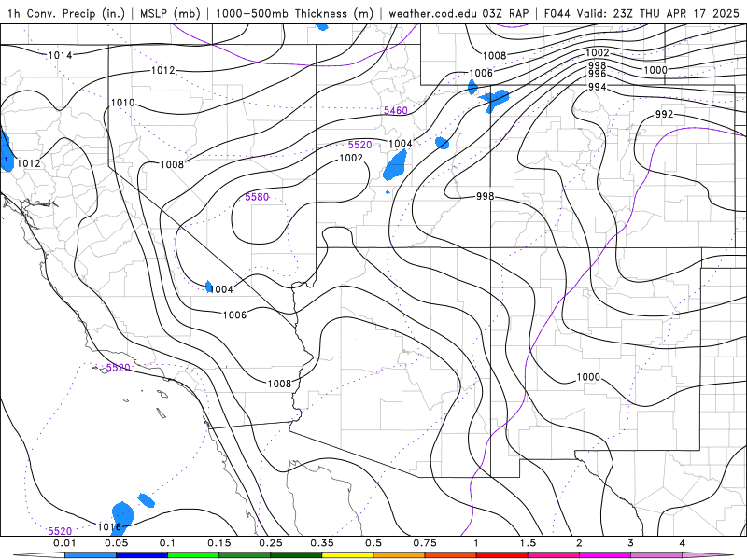Viewport: 747px width, 560px height.
Task: Click the 'MSLP (mb)' header text
Action: 170,13
